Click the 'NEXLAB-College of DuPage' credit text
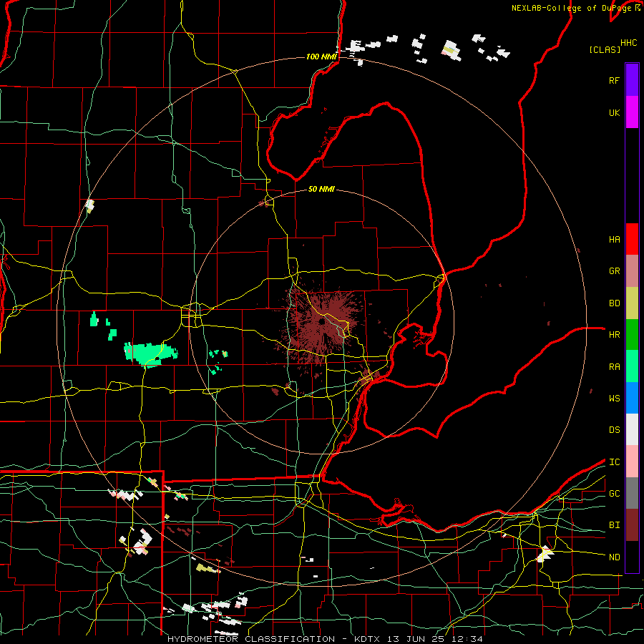644x644 pixels. tap(571, 8)
